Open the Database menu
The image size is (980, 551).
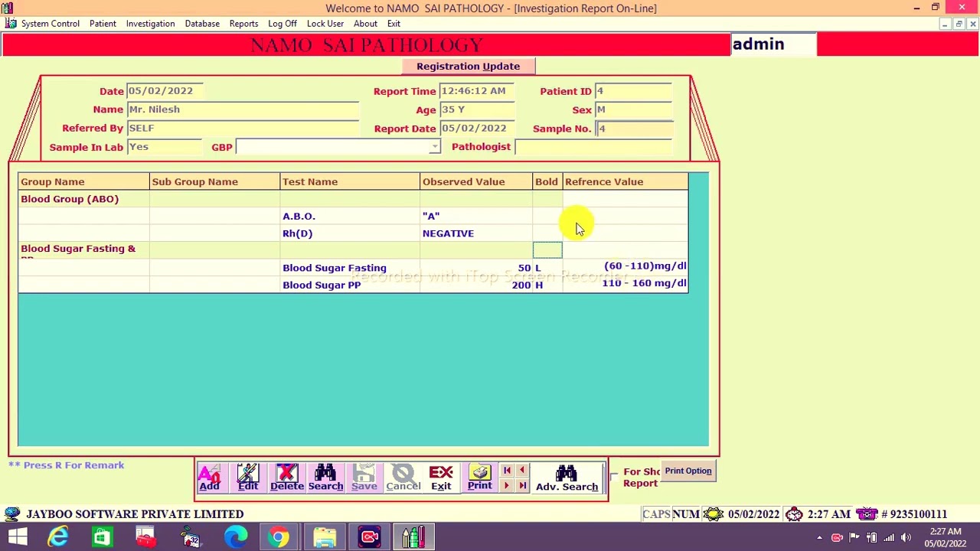202,24
